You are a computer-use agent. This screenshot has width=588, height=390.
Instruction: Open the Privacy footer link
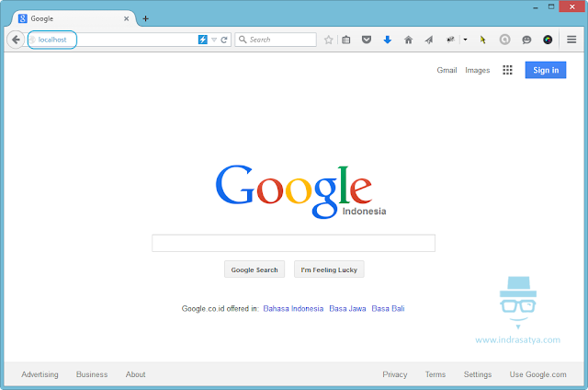pos(394,374)
